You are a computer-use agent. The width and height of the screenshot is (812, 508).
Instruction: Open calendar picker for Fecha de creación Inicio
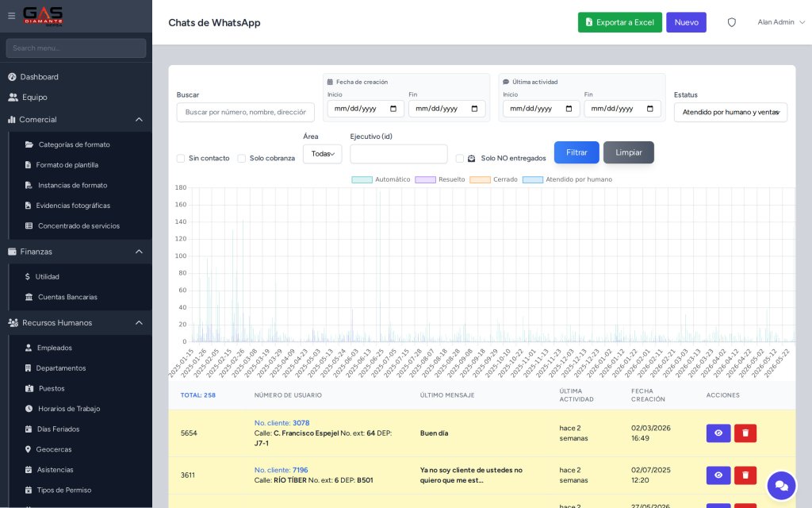(393, 109)
